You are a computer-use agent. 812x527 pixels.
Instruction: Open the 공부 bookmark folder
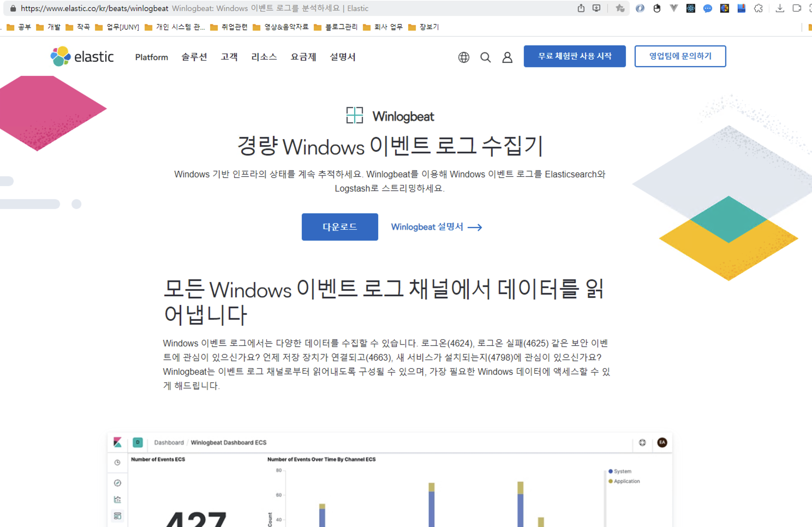(19, 27)
